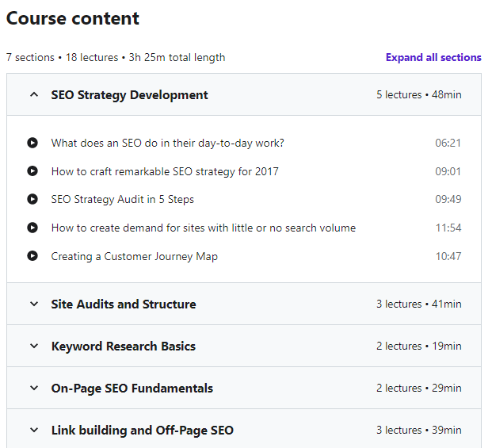
Task: Click 'Expand all sections' link
Action: click(x=433, y=57)
